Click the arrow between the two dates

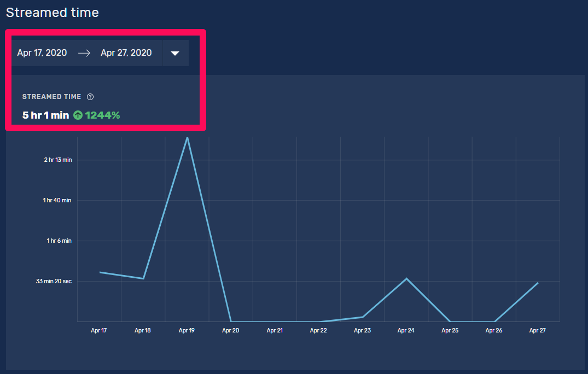pos(84,53)
